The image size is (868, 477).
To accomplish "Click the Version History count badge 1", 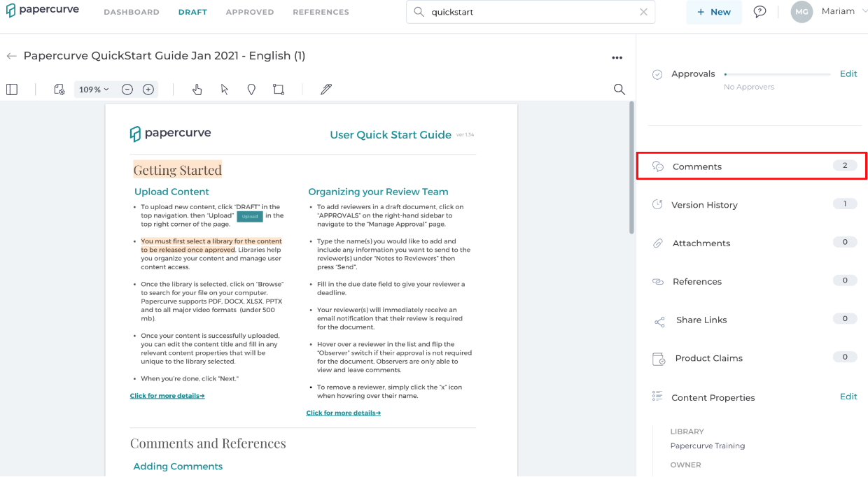I will tap(845, 204).
